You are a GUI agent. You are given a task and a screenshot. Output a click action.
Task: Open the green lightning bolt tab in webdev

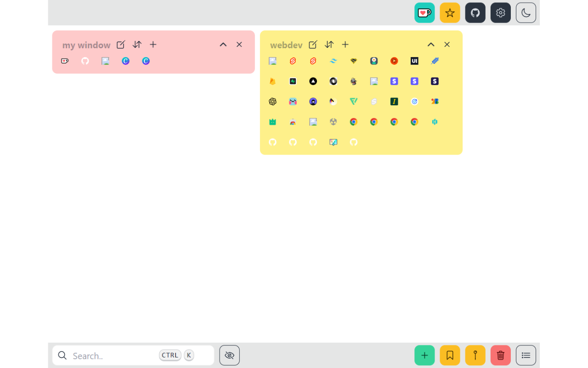tap(293, 81)
